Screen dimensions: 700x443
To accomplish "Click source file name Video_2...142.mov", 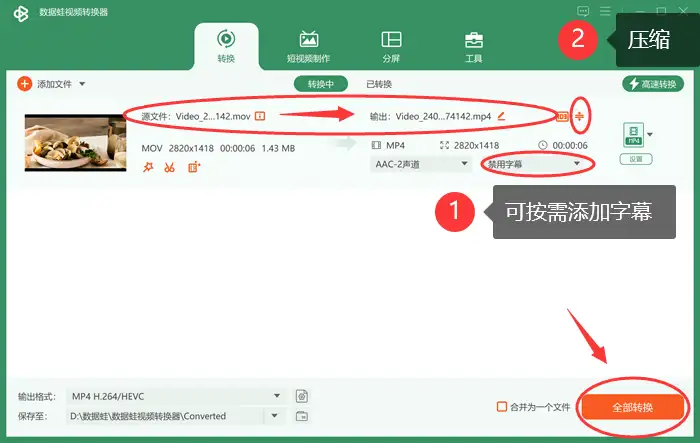I will click(x=213, y=117).
